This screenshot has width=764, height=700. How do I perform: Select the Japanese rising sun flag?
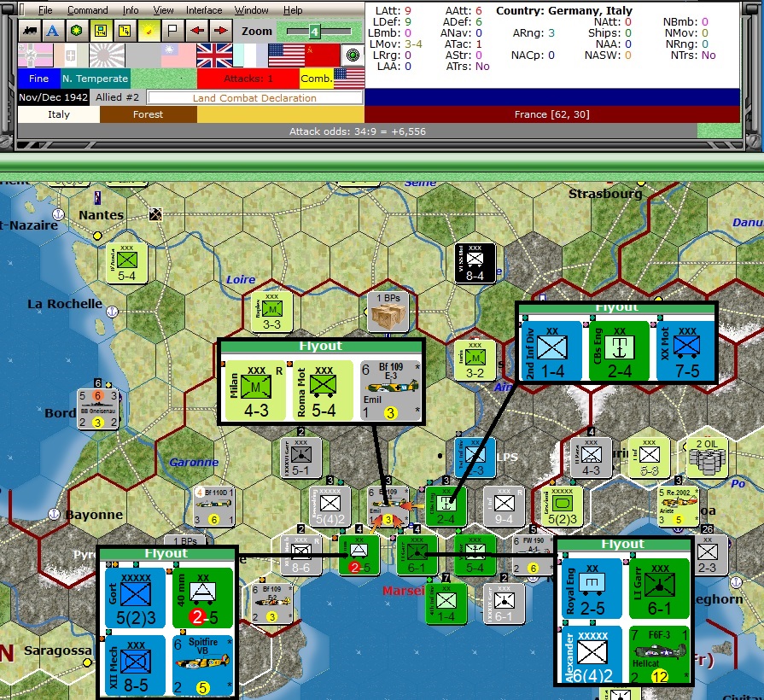(x=107, y=55)
